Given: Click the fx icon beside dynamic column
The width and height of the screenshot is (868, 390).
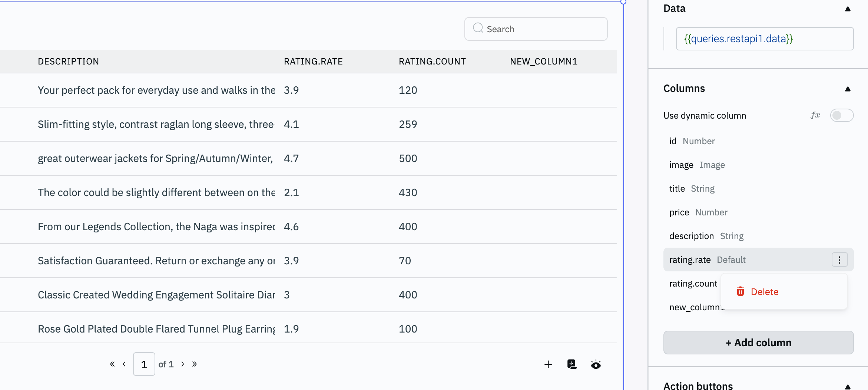Looking at the screenshot, I should point(815,115).
